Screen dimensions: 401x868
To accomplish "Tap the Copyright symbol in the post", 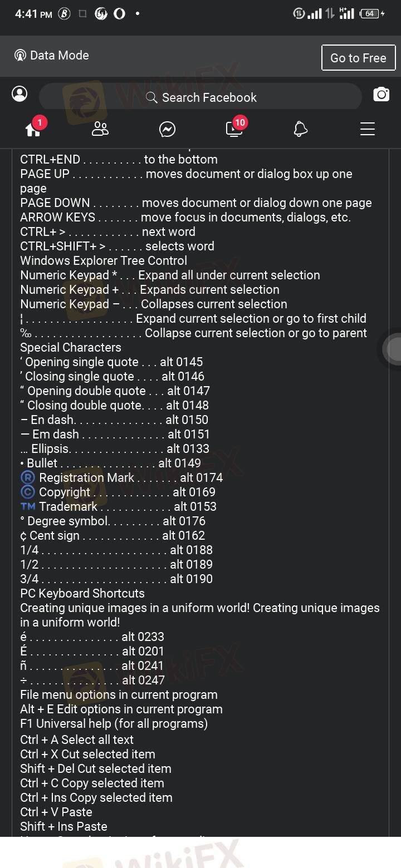I will click(27, 492).
